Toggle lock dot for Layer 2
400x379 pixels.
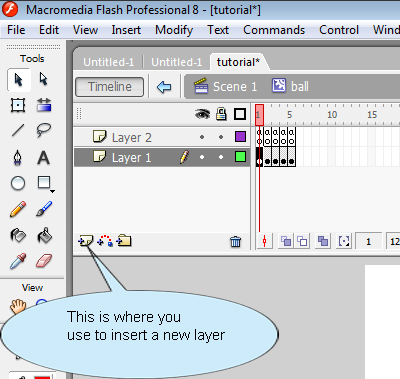point(221,137)
